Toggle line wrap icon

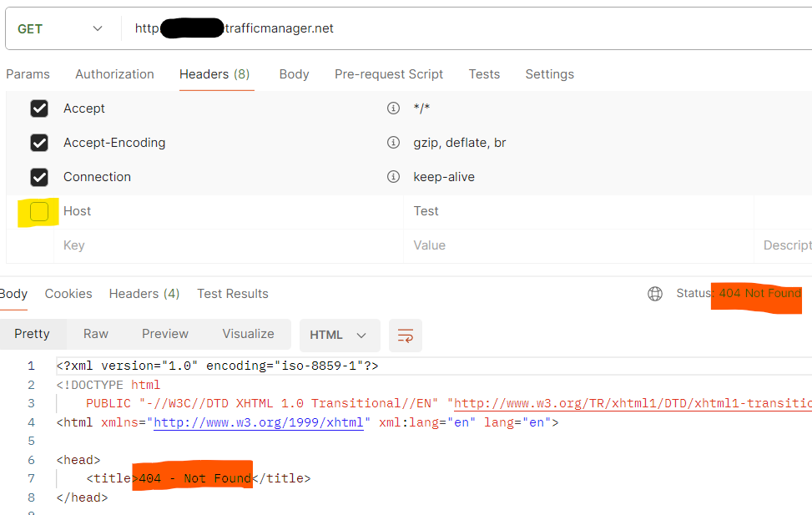[x=406, y=336]
